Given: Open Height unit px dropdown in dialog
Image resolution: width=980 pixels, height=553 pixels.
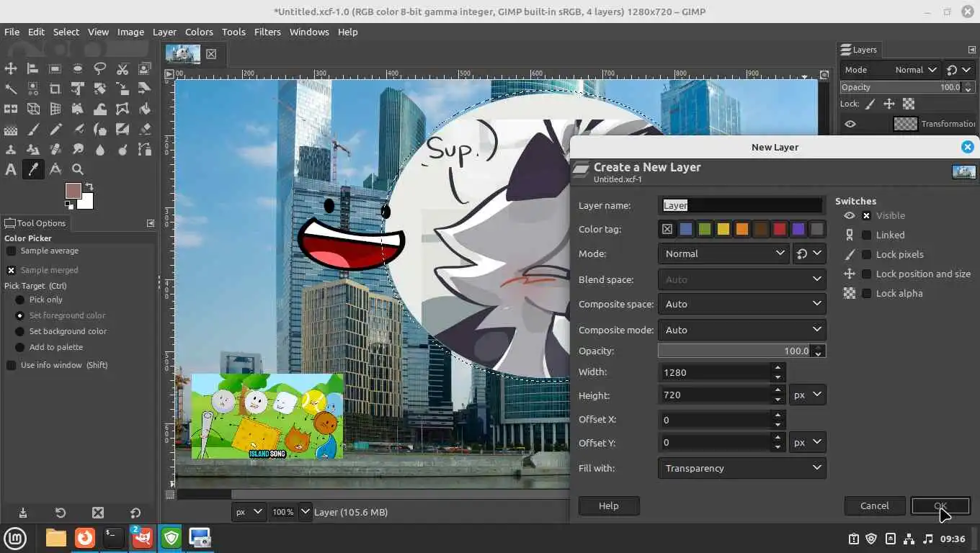Looking at the screenshot, I should [x=807, y=395].
